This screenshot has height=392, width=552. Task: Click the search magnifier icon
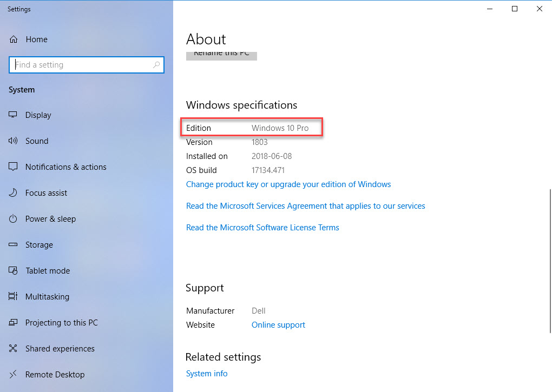156,65
